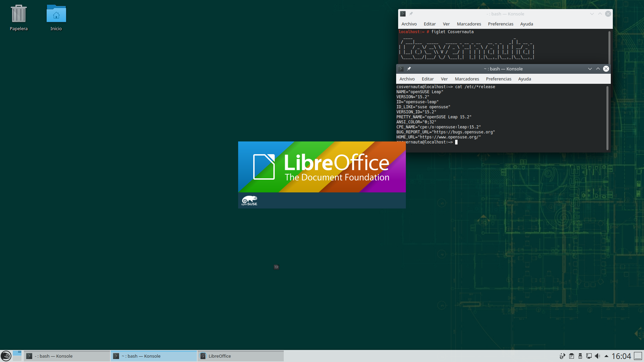Image resolution: width=644 pixels, height=362 pixels.
Task: Open Marcadores menu in background Konsole
Action: (469, 24)
